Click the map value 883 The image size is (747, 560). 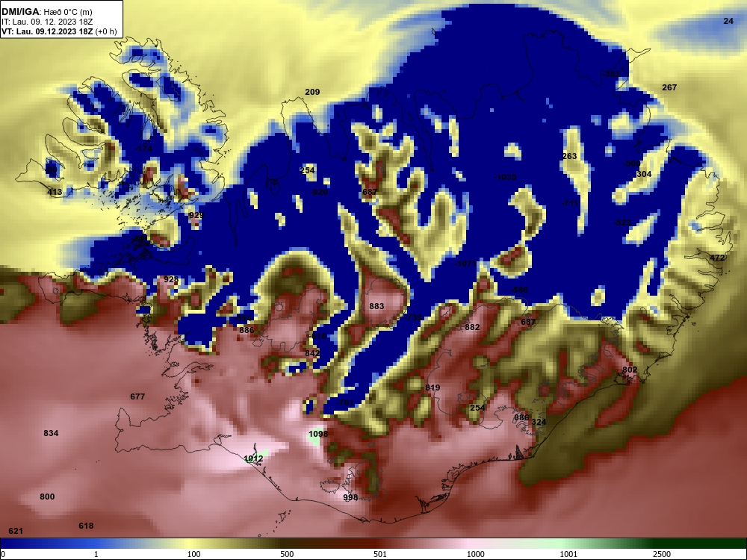[x=376, y=306]
